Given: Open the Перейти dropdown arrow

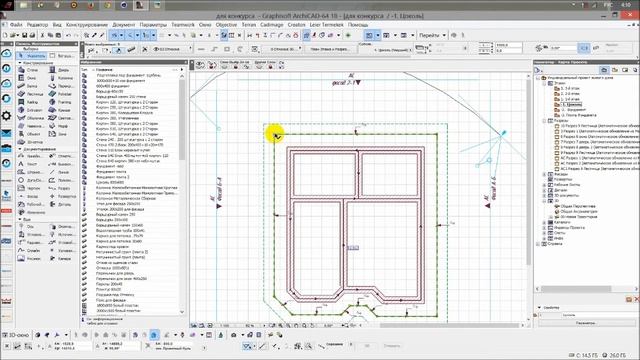Looking at the screenshot, I should click(x=444, y=36).
